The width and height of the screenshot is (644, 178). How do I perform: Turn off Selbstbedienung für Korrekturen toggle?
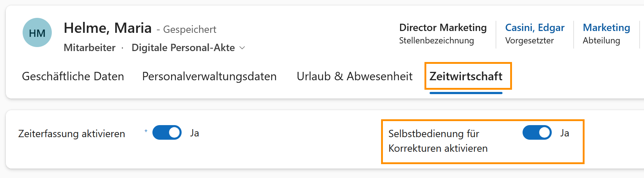click(537, 133)
